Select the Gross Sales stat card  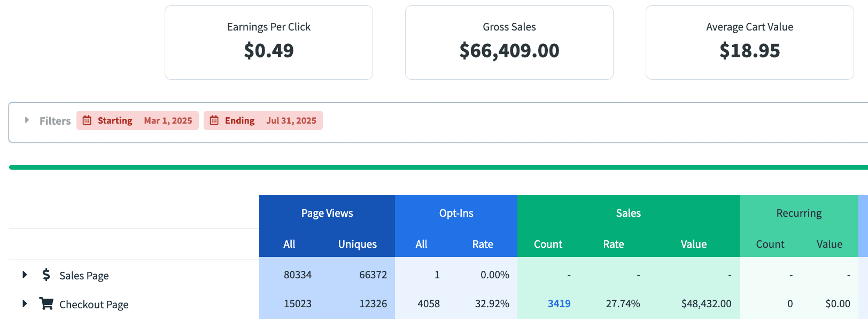pyautogui.click(x=509, y=43)
